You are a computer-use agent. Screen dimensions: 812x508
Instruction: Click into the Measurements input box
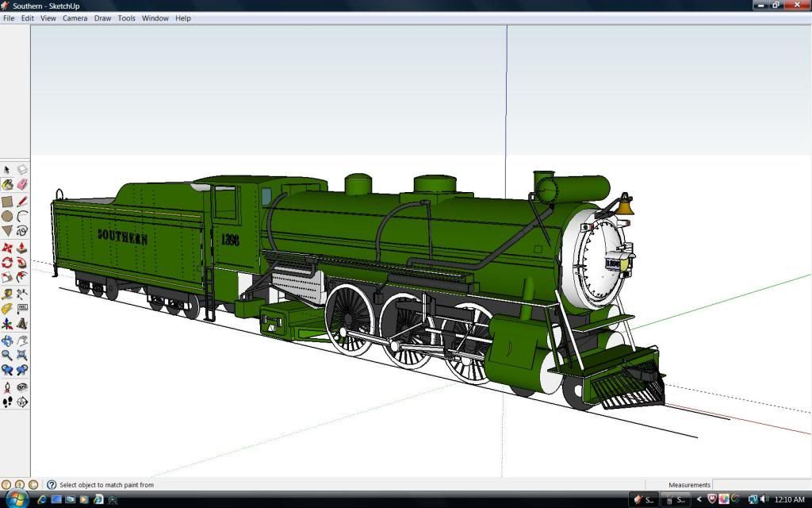(762, 485)
